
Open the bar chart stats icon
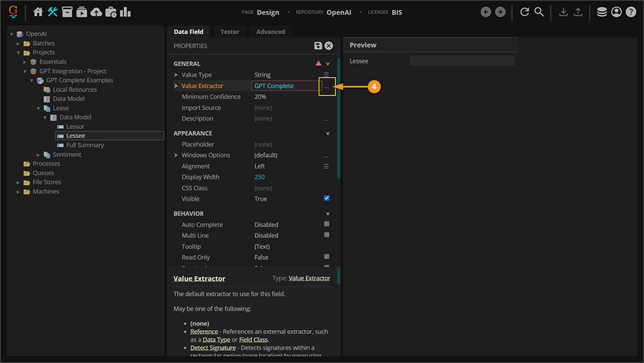(x=126, y=12)
